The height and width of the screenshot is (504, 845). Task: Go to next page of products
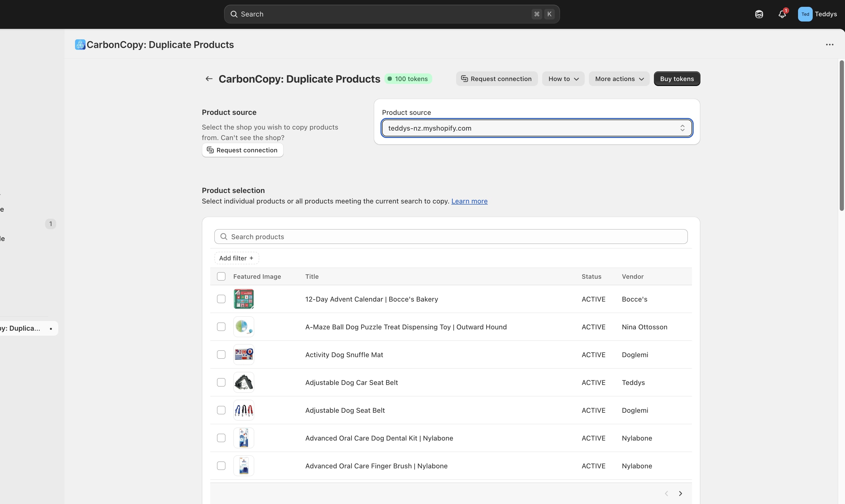(680, 493)
